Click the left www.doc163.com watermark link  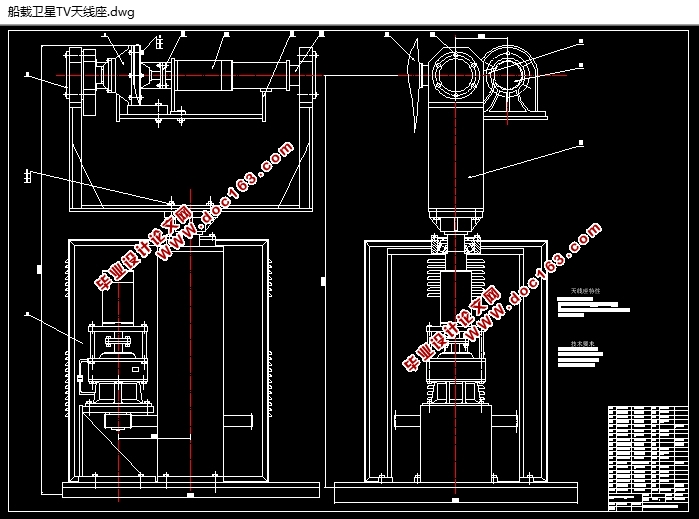[x=225, y=201]
